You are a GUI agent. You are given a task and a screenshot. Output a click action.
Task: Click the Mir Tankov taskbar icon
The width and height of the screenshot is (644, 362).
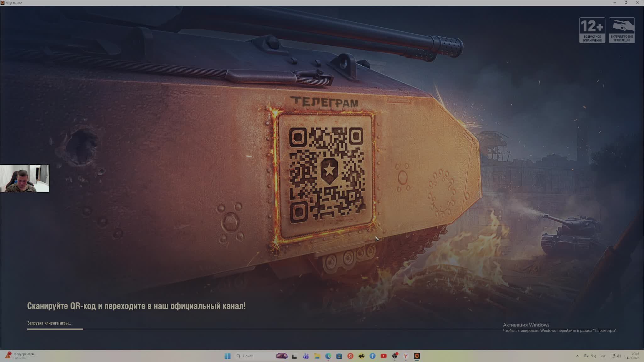click(x=417, y=356)
